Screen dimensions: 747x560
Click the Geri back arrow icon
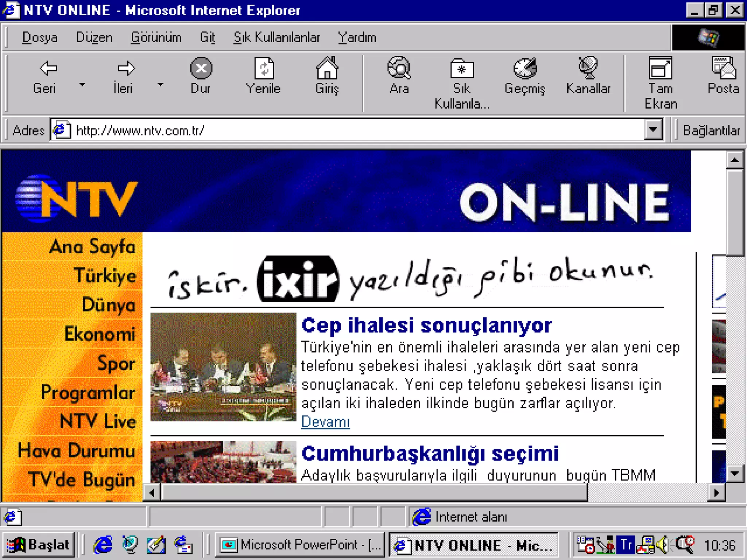pyautogui.click(x=48, y=69)
